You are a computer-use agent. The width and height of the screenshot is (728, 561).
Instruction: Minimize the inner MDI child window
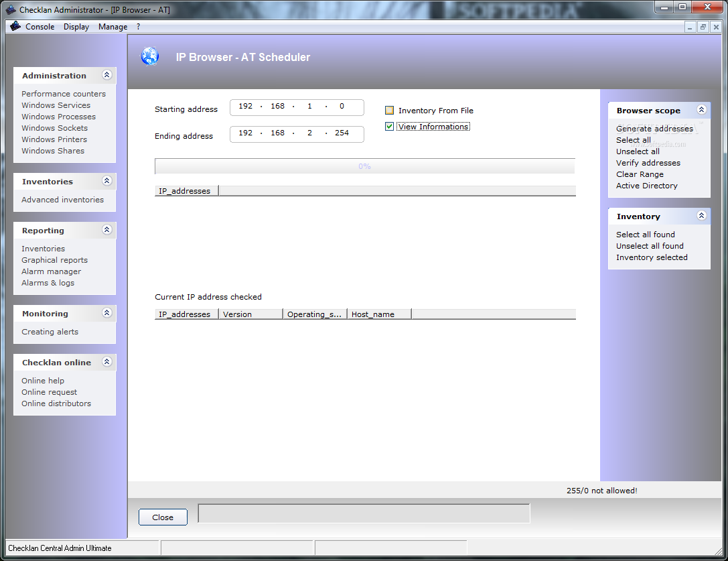690,27
